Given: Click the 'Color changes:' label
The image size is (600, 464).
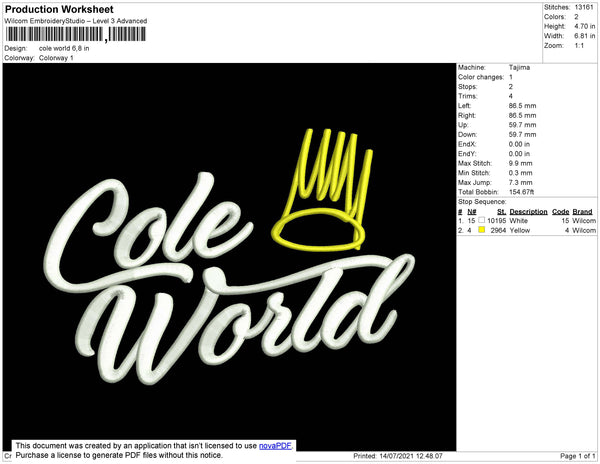Looking at the screenshot, I should (481, 77).
